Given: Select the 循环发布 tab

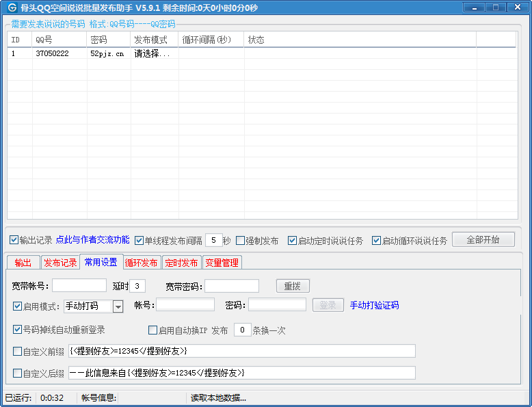Looking at the screenshot, I should (142, 263).
